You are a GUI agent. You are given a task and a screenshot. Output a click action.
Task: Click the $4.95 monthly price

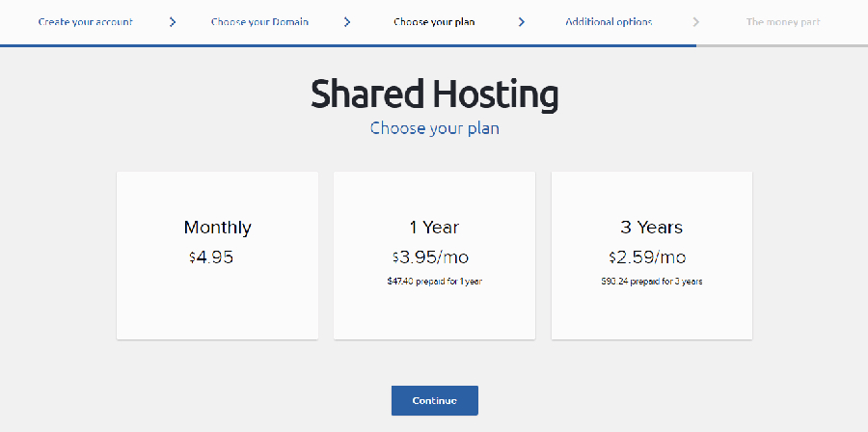[212, 257]
